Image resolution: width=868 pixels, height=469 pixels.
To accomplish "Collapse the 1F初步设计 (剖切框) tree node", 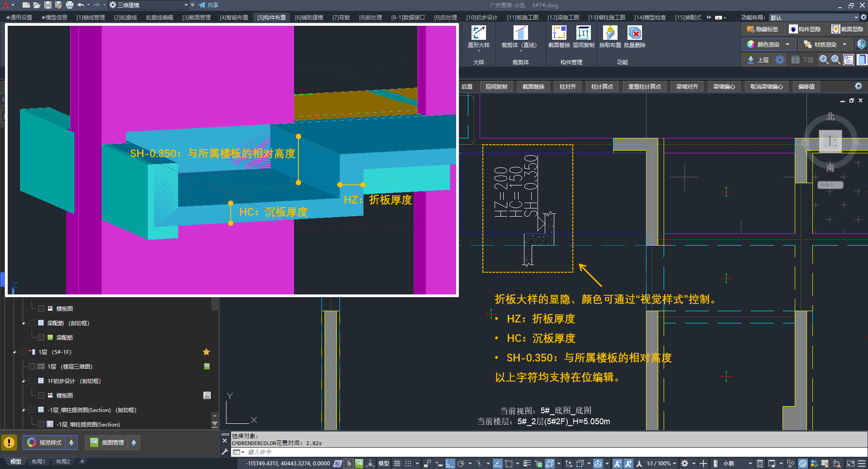I will coord(24,381).
